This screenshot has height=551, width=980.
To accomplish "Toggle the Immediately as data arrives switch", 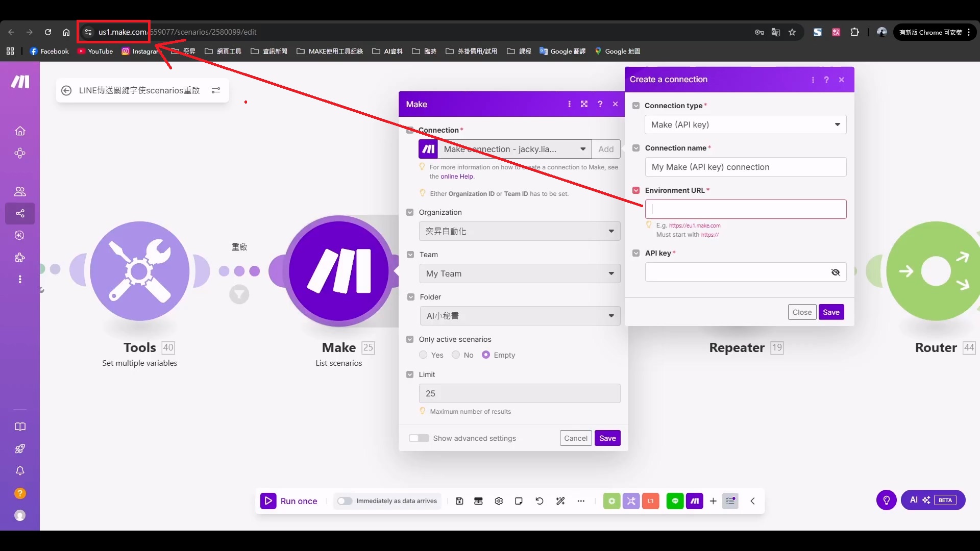I will tap(345, 501).
